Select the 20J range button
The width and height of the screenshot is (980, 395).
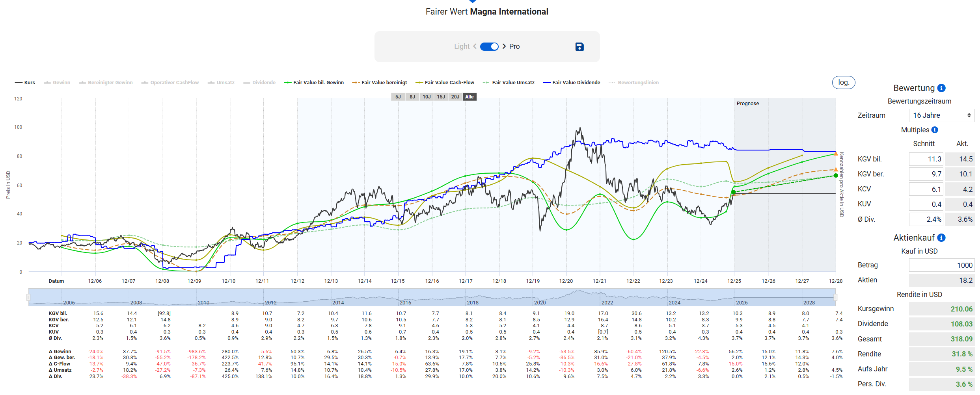(455, 97)
